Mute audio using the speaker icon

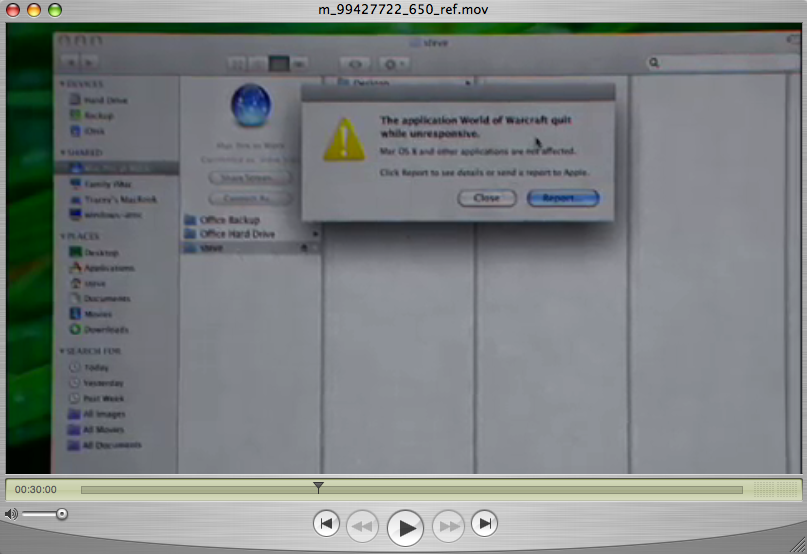pos(11,514)
